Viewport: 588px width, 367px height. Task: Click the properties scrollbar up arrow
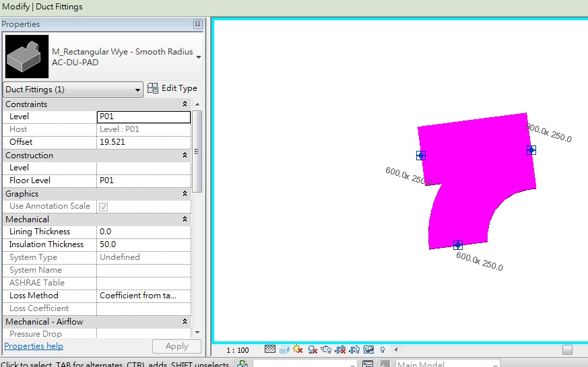(197, 104)
